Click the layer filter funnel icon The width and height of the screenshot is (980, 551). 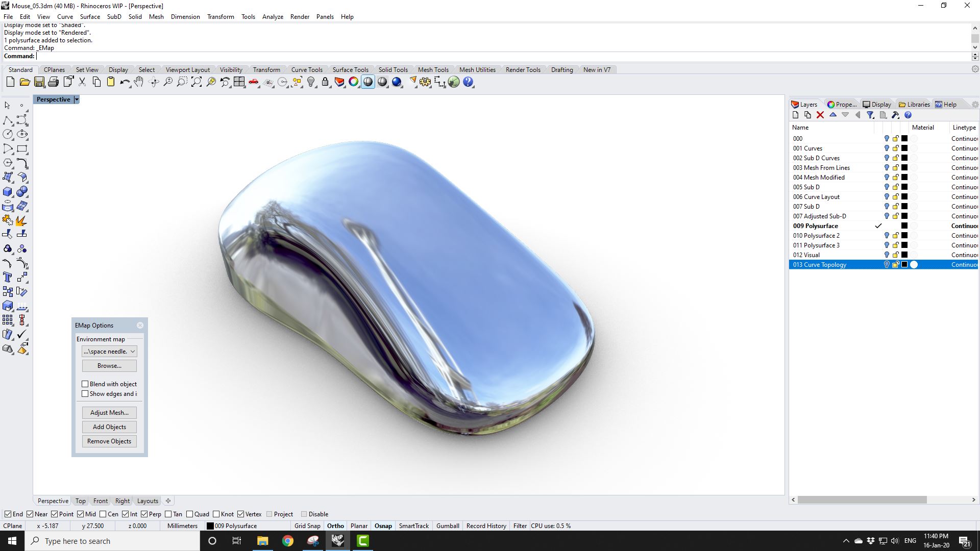pos(870,115)
